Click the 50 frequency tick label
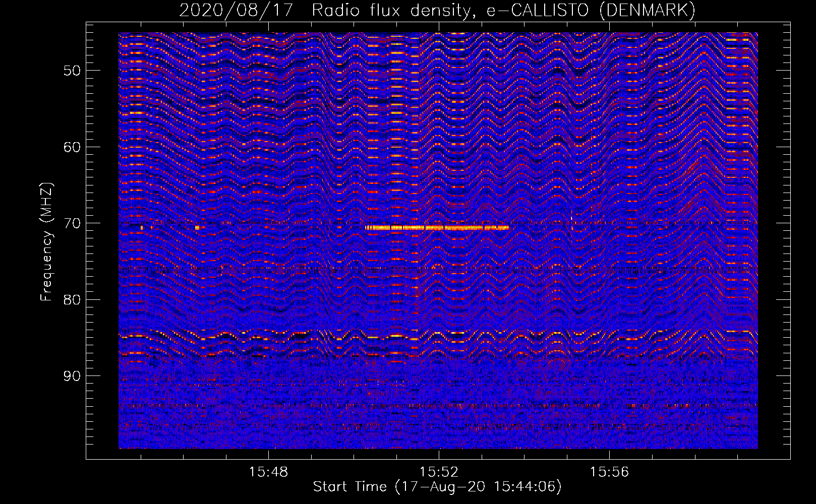This screenshot has height=504, width=816. pyautogui.click(x=72, y=71)
